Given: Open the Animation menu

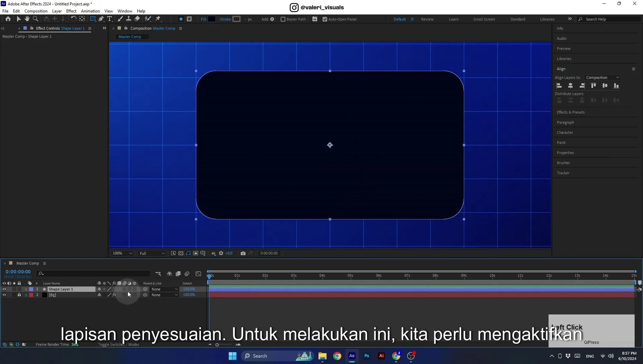Looking at the screenshot, I should pos(90,11).
